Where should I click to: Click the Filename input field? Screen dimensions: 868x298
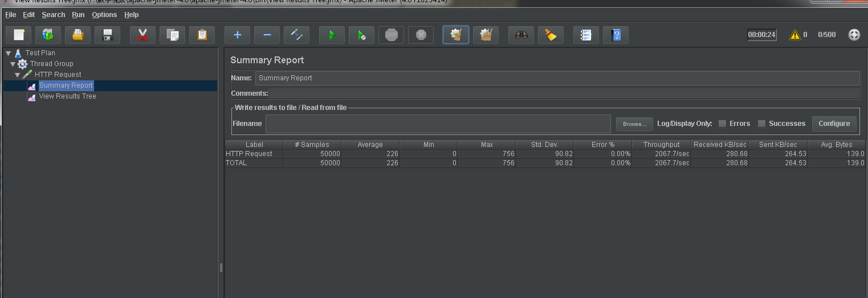tap(438, 124)
